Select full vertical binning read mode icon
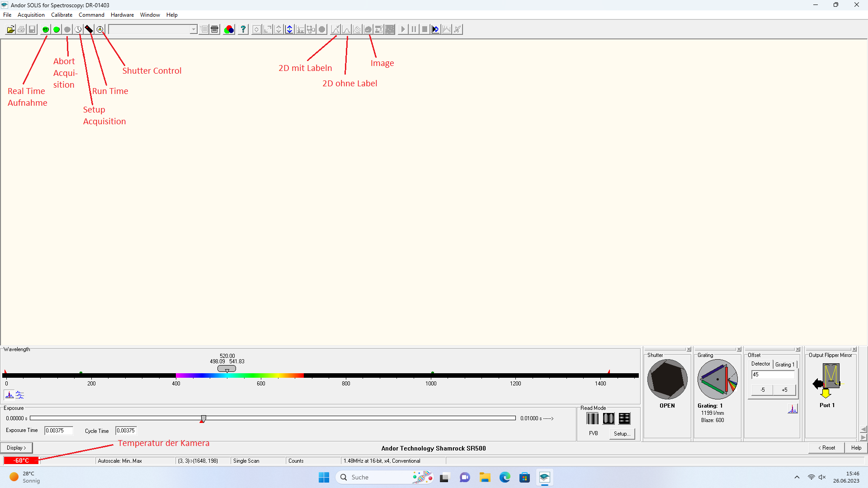868x488 pixels. pos(592,418)
